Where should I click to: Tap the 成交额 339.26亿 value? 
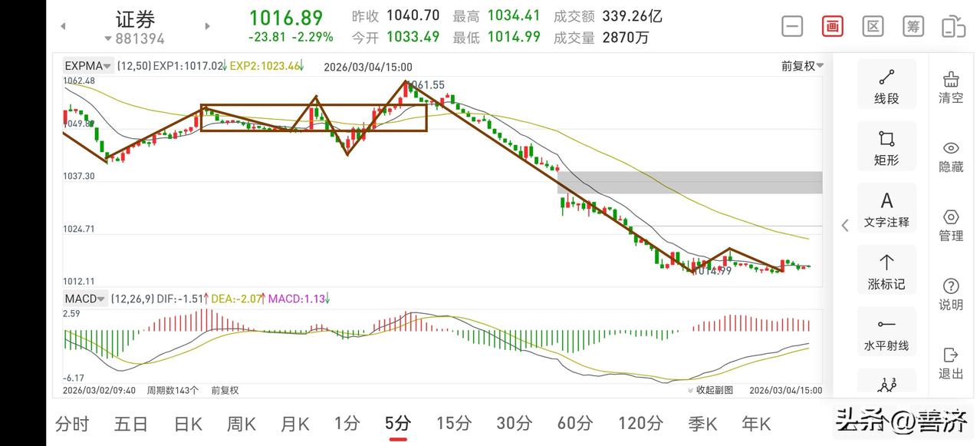pyautogui.click(x=633, y=16)
